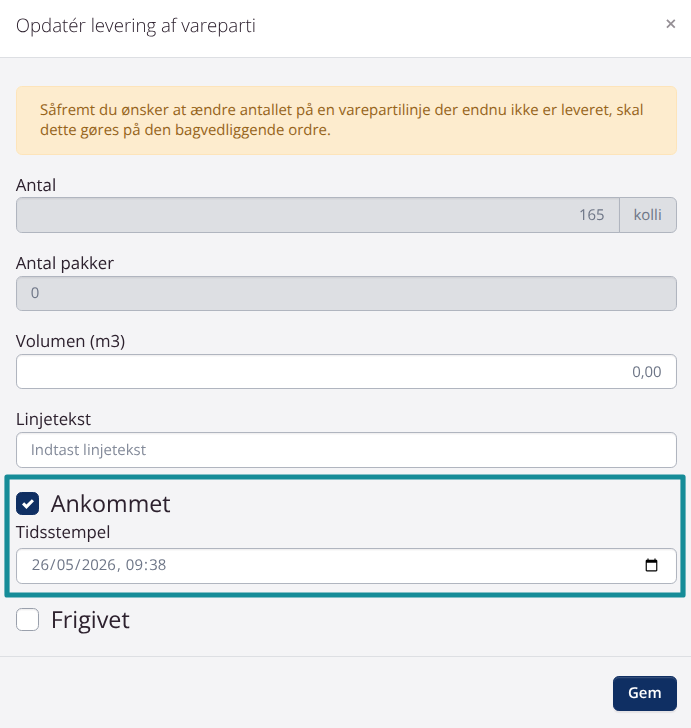Save changes with the Gem button

tap(645, 693)
